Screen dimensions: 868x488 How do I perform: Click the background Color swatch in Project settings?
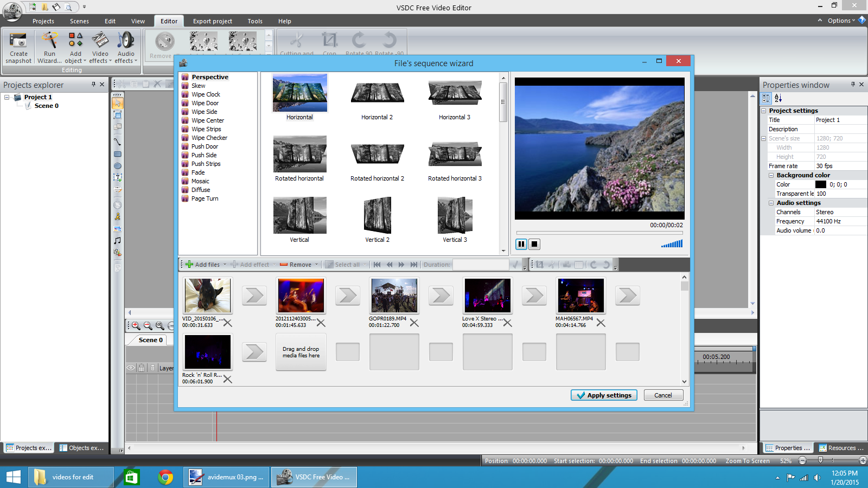[x=821, y=184]
